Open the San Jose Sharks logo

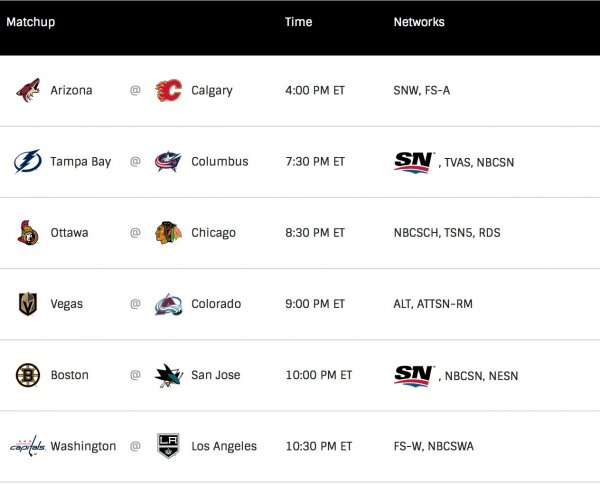(x=169, y=375)
